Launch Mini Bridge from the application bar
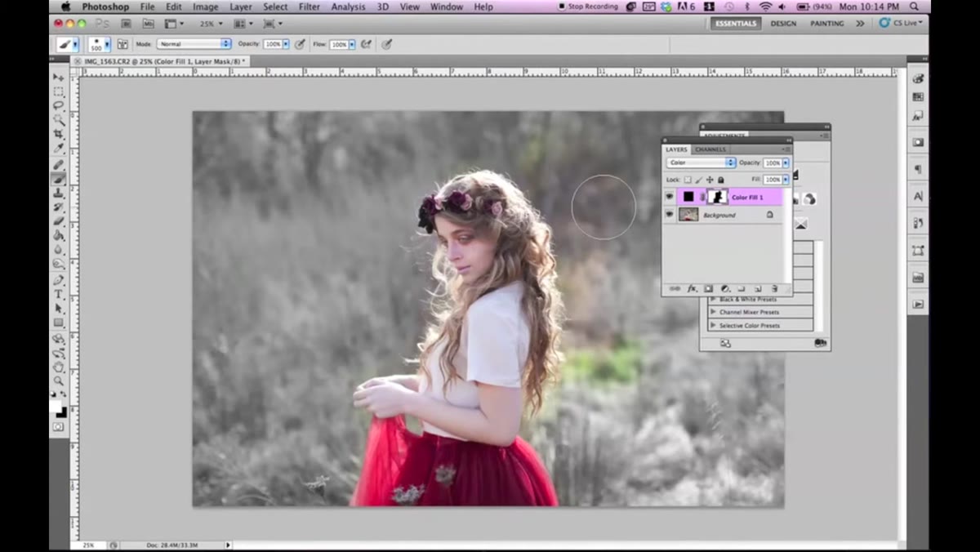 click(148, 24)
